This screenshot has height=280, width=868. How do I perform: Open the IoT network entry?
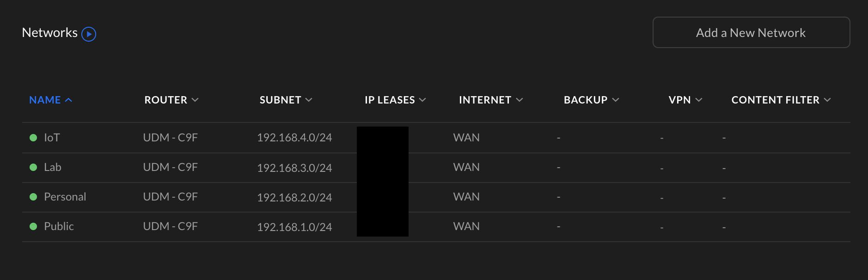coord(52,138)
